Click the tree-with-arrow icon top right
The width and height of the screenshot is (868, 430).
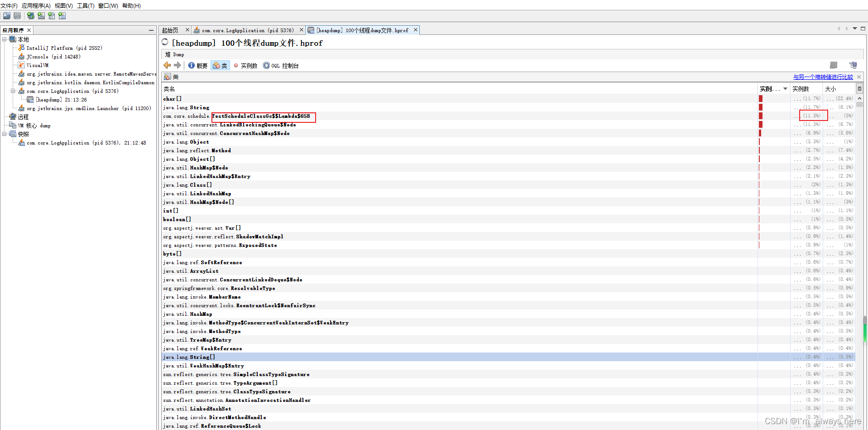[853, 65]
